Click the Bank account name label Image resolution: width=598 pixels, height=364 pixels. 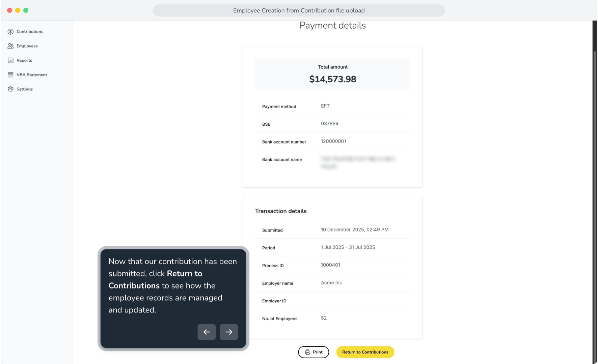click(282, 160)
